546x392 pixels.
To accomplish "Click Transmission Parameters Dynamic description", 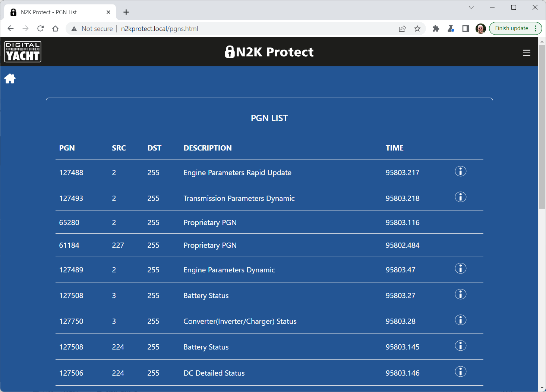I will [239, 198].
